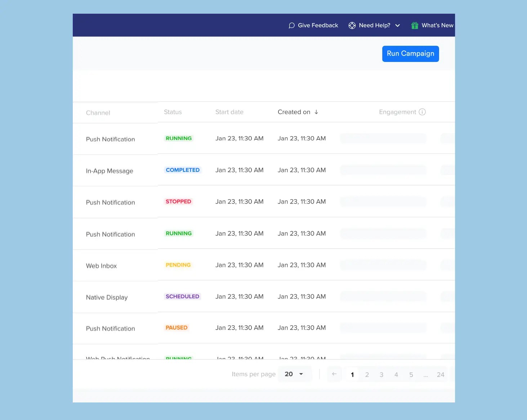The width and height of the screenshot is (527, 420).
Task: Jump to page 24 in pagination
Action: (x=440, y=375)
